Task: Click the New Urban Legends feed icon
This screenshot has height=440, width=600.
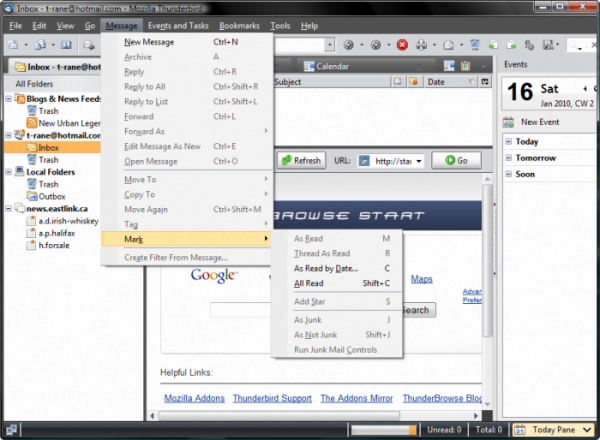Action: pyautogui.click(x=31, y=123)
